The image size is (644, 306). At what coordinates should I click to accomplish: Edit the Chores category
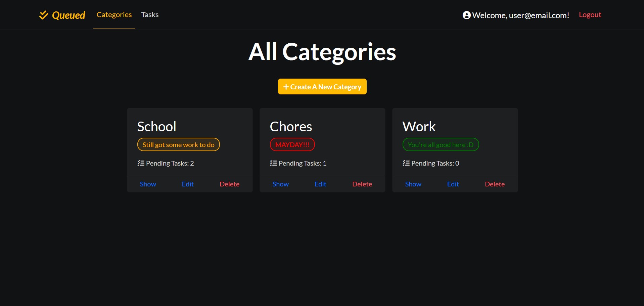tap(320, 184)
